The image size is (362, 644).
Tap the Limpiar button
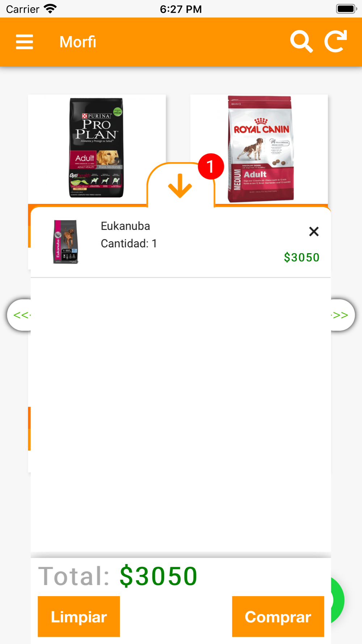(x=79, y=616)
